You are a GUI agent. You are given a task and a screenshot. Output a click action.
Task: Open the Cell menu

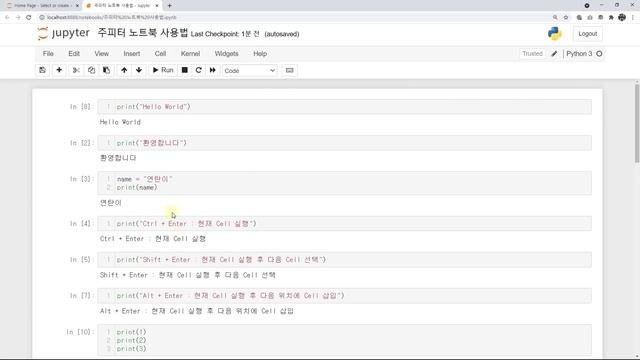pos(160,53)
